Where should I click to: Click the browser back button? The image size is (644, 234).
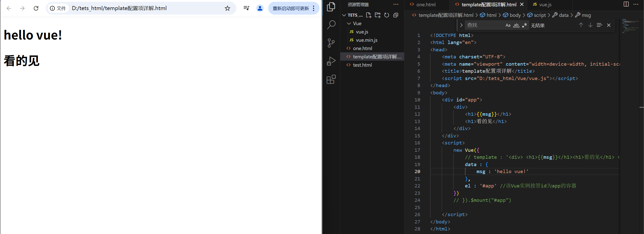point(9,8)
